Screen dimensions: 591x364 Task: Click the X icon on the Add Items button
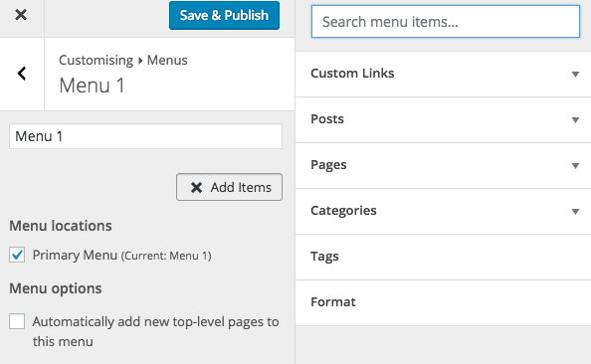click(x=196, y=187)
